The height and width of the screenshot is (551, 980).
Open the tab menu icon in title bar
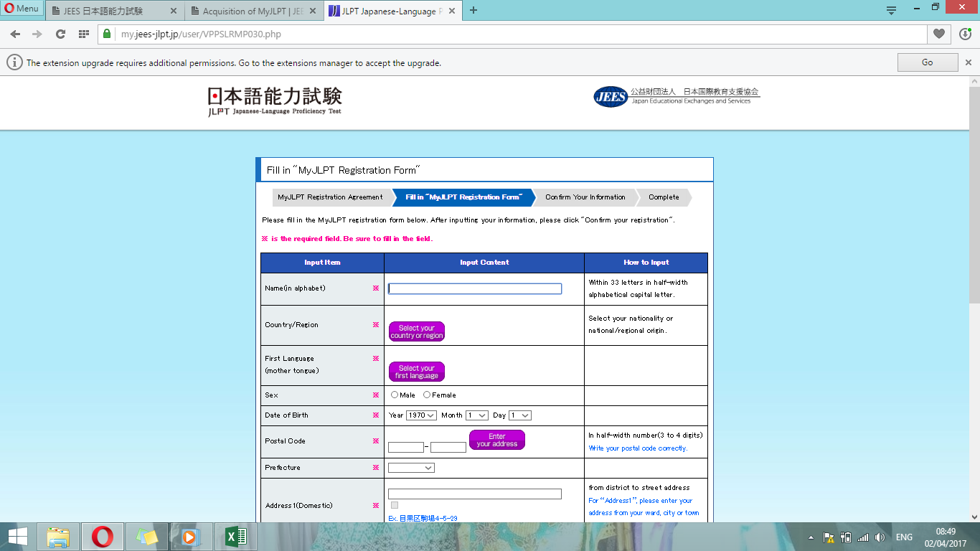pyautogui.click(x=891, y=10)
